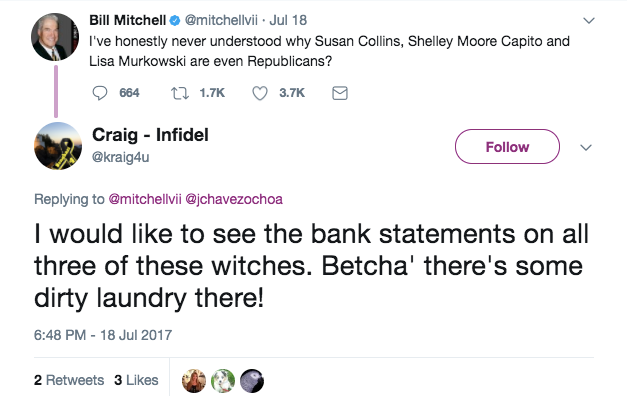Image resolution: width=627 pixels, height=396 pixels.
Task: Follow Craig - Infidel
Action: click(507, 146)
